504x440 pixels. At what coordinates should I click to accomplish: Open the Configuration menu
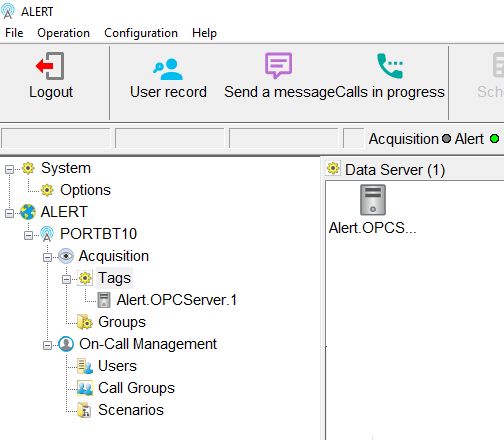(141, 33)
